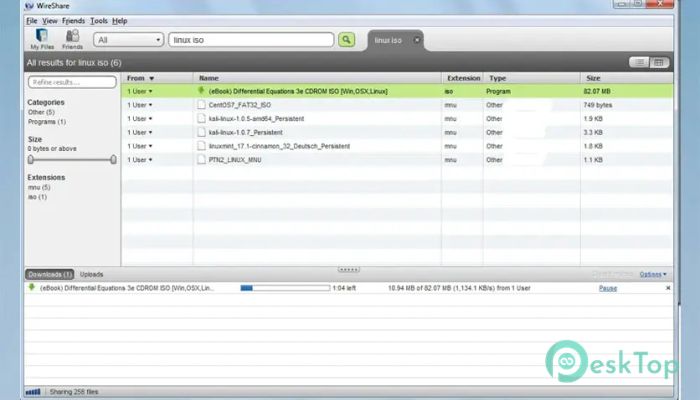
Task: Sort by Size column header
Action: point(627,78)
